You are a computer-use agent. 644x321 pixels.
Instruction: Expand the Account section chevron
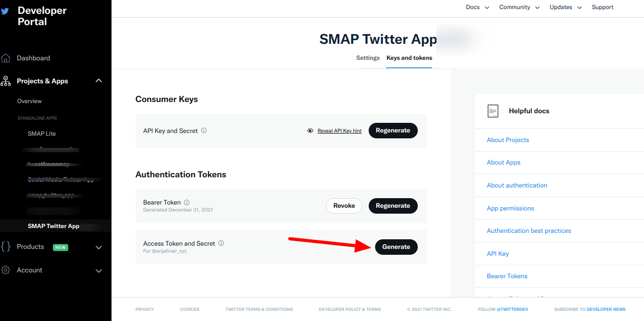[99, 271]
